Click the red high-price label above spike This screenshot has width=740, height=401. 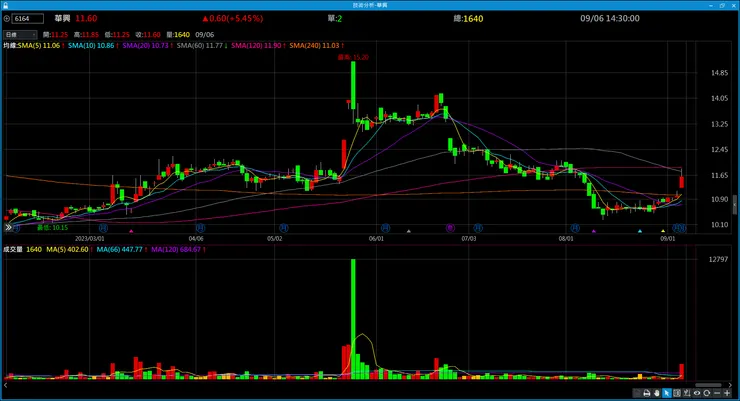(x=353, y=57)
